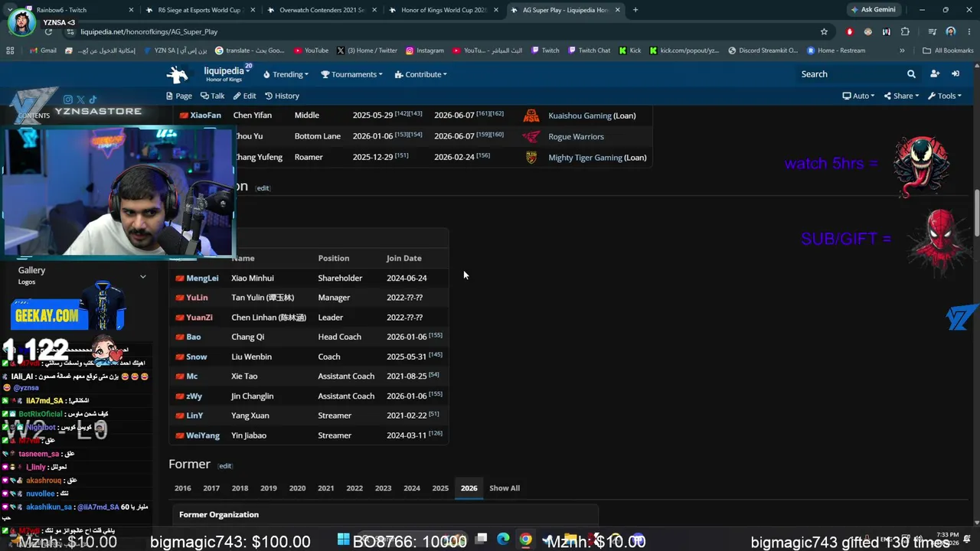Open Microsoft Edge from the taskbar
The image size is (980, 551).
point(503,540)
